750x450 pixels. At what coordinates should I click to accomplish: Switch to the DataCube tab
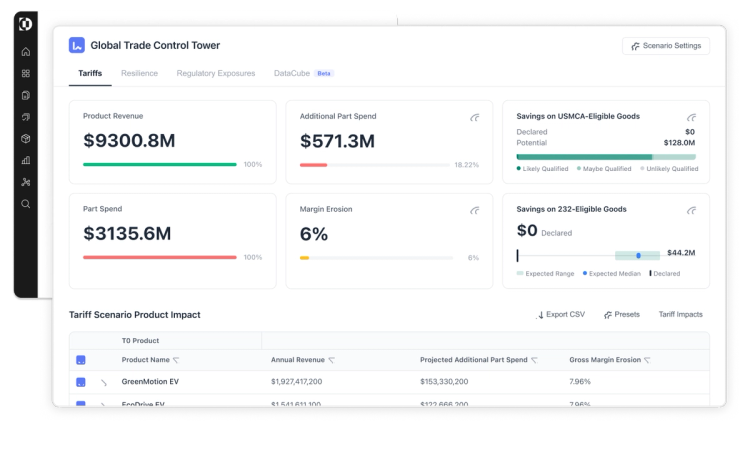coord(292,73)
